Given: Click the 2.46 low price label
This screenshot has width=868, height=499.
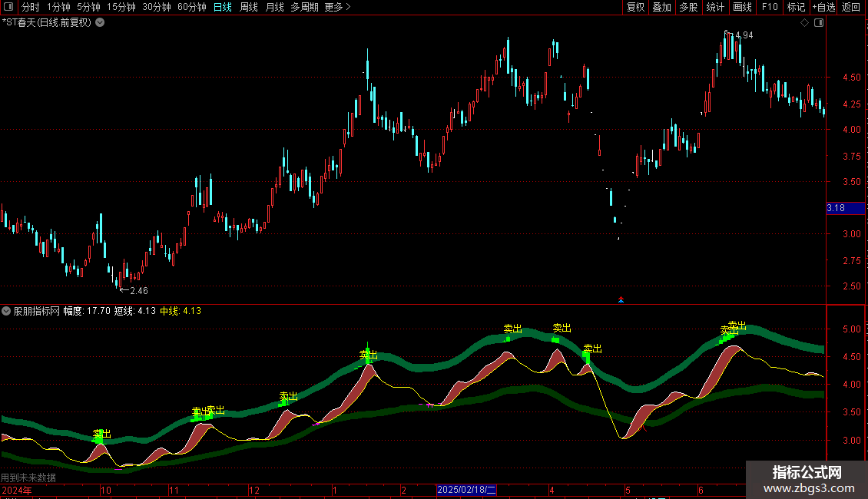Looking at the screenshot, I should pyautogui.click(x=139, y=290).
